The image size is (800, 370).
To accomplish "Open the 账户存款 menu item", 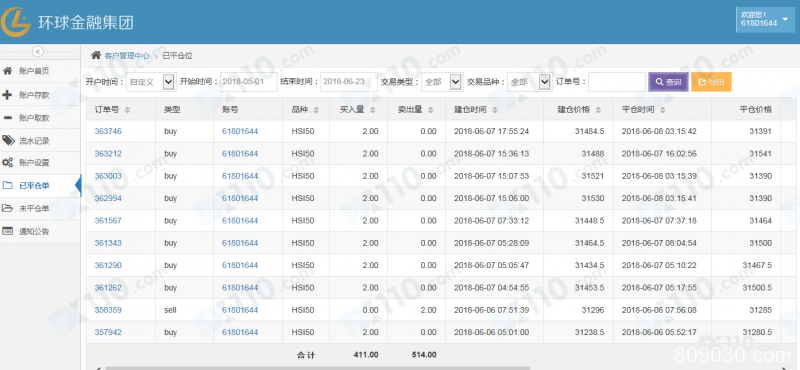I will coord(40,95).
